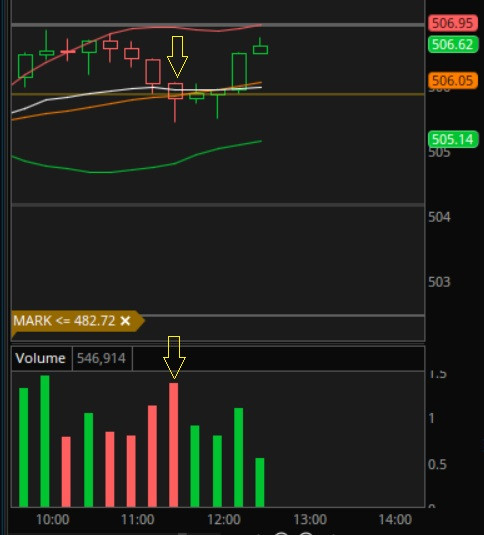Click the green lower band line
This screenshot has height=535, width=484.
pos(136,169)
